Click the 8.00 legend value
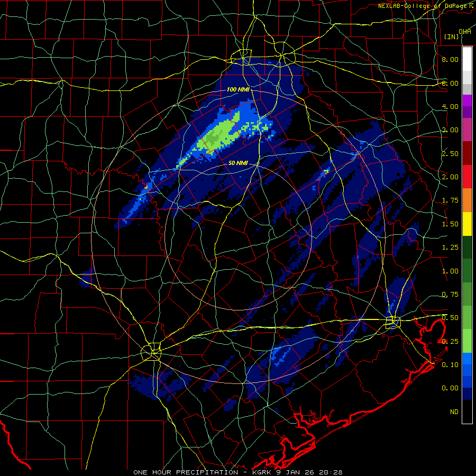 [x=450, y=59]
